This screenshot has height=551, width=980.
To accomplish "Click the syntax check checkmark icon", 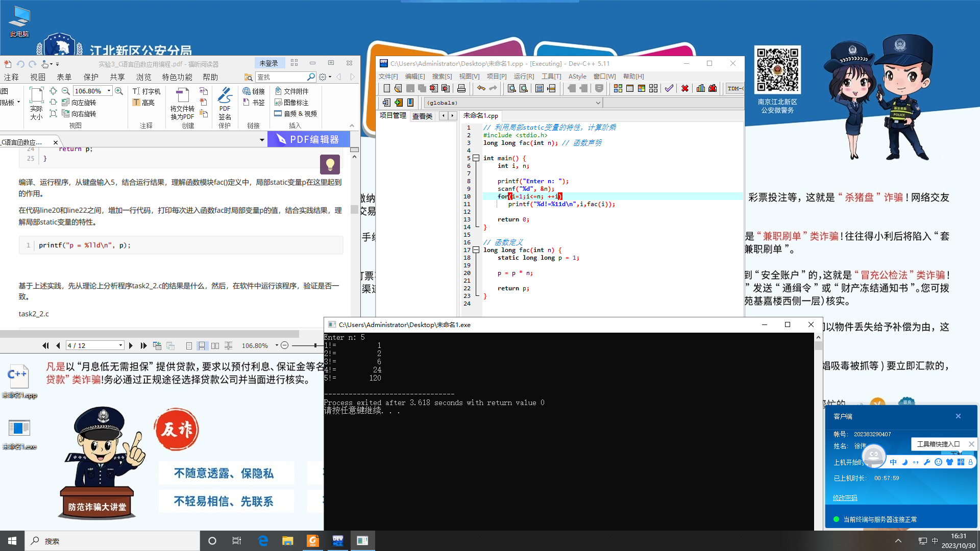I will (669, 88).
